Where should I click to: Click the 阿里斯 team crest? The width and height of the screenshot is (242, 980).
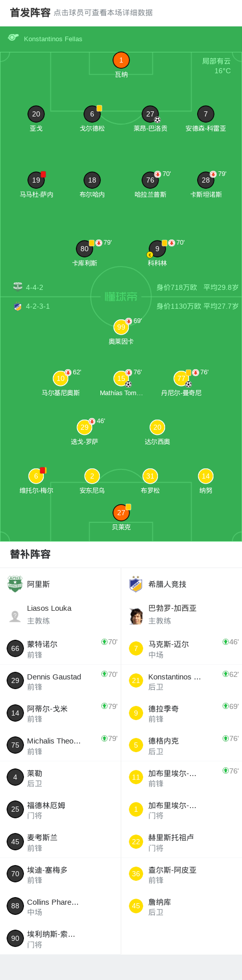(x=15, y=584)
